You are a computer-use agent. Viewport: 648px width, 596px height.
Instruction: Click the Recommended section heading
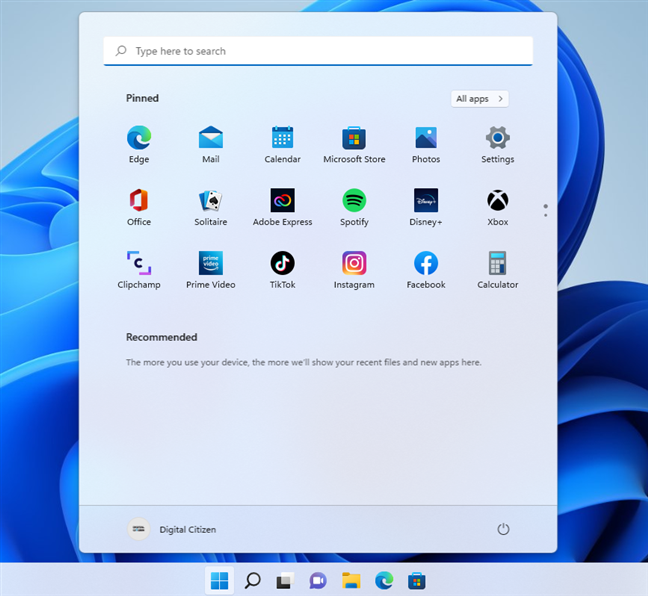coord(162,337)
